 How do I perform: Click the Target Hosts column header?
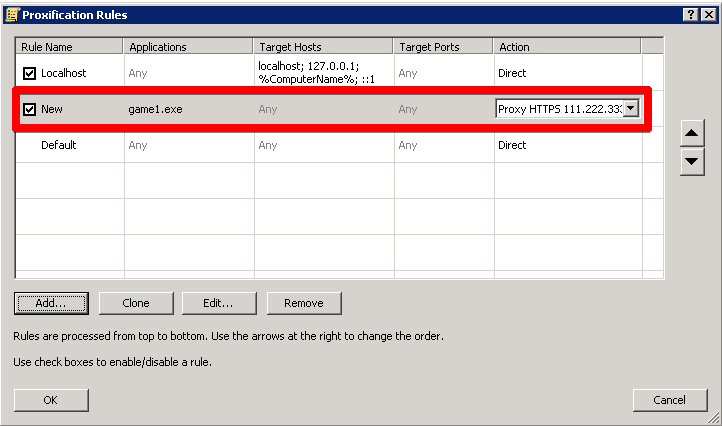tap(323, 47)
